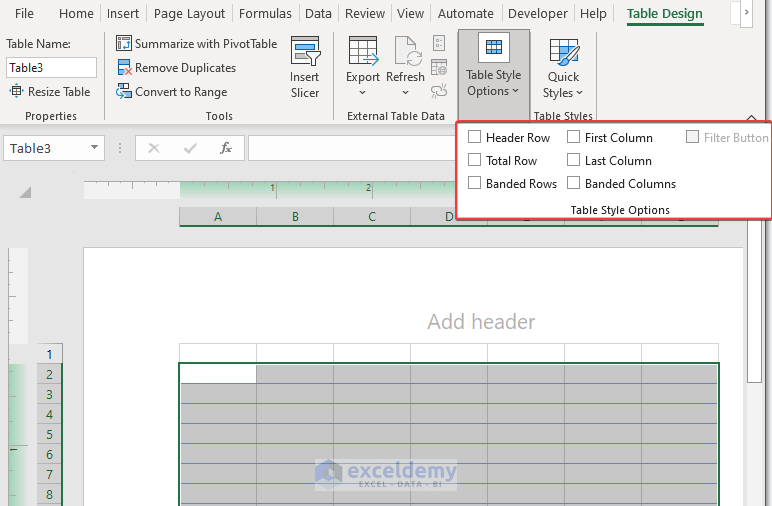The image size is (772, 506).
Task: Open the File tab
Action: 24,13
